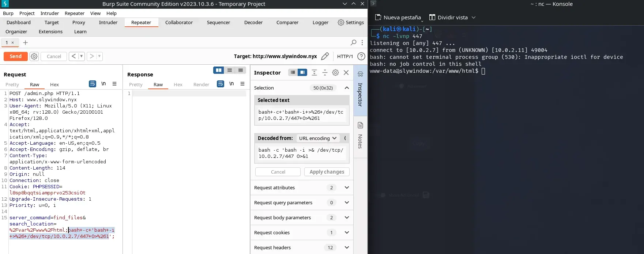The width and height of the screenshot is (644, 254).
Task: Switch to the Proxy tab
Action: click(x=79, y=22)
